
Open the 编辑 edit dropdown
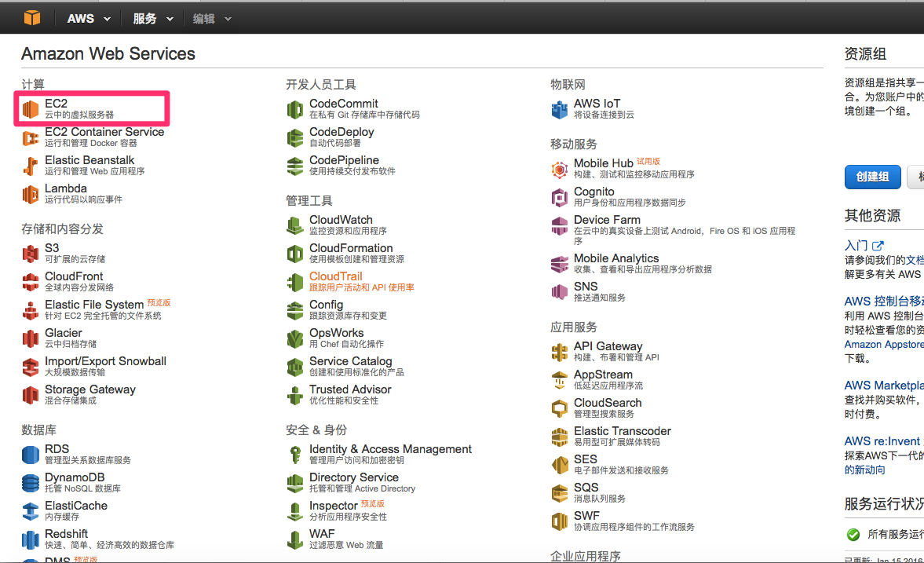coord(211,19)
